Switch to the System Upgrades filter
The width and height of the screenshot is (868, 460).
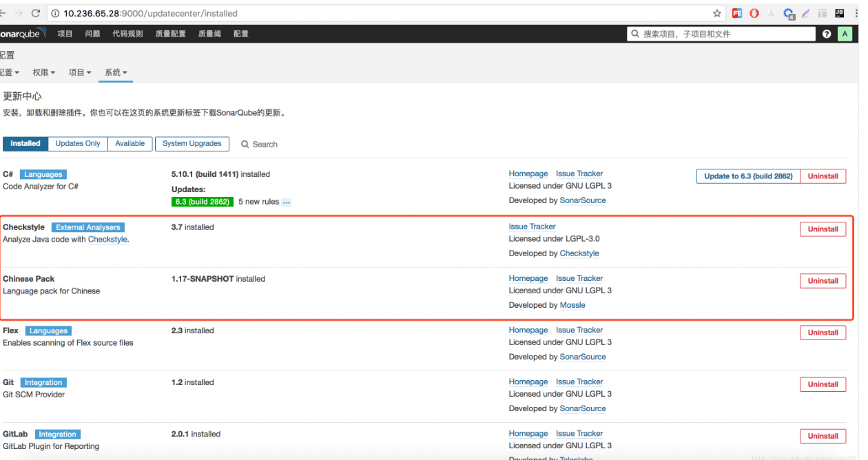(192, 144)
